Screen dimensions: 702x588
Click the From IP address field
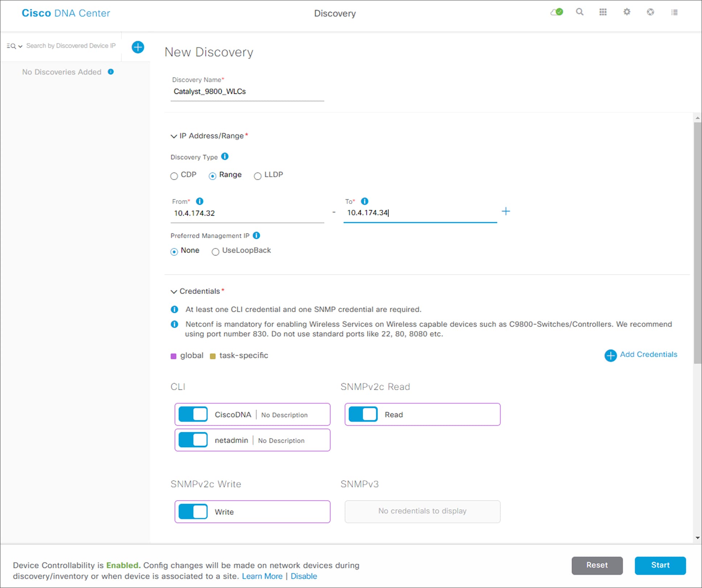(247, 213)
